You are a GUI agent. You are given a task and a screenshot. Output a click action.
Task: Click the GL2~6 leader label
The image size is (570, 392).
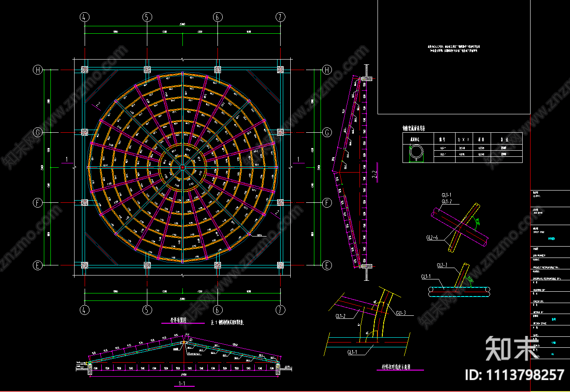click(434, 237)
